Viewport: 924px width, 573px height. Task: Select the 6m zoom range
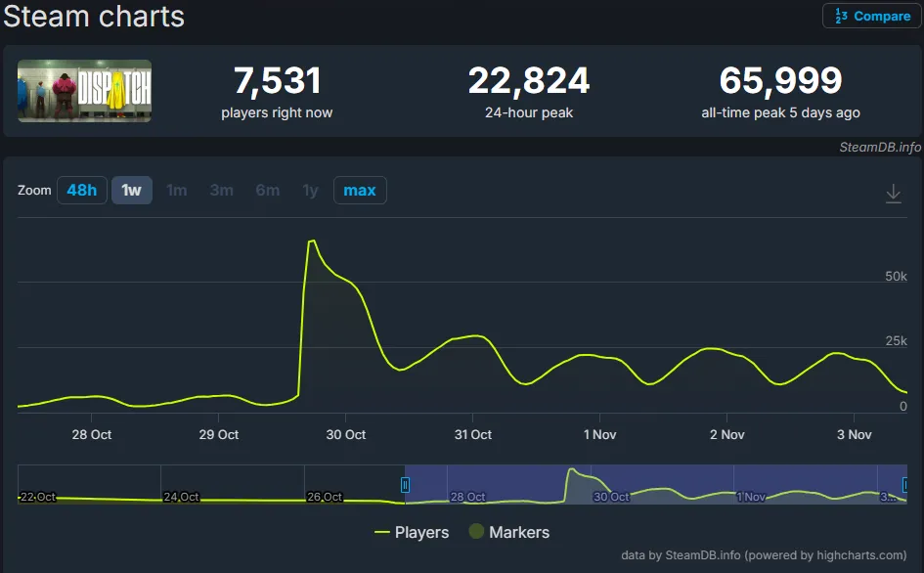pyautogui.click(x=267, y=190)
